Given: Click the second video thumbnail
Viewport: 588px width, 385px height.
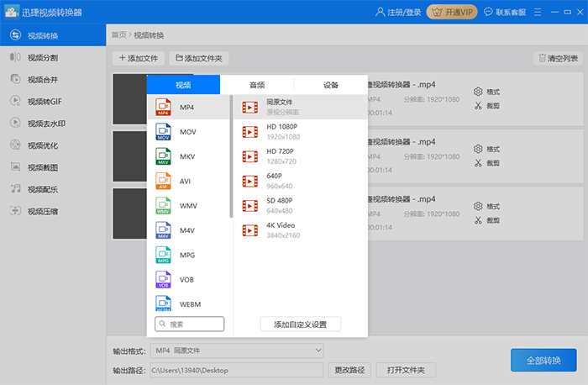Looking at the screenshot, I should (129, 156).
